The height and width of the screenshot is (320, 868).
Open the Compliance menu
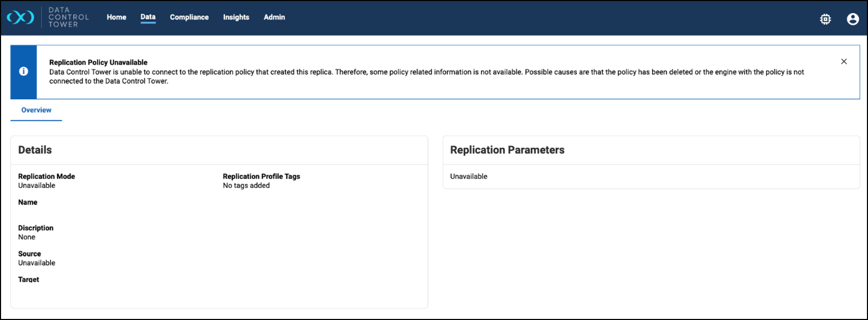[x=189, y=17]
